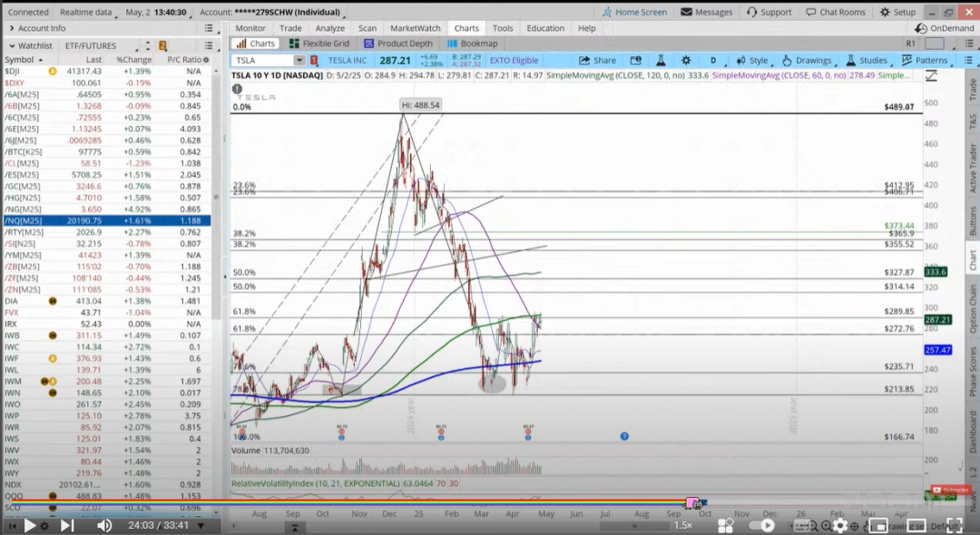Select the $DJI watchlist row

click(x=106, y=71)
